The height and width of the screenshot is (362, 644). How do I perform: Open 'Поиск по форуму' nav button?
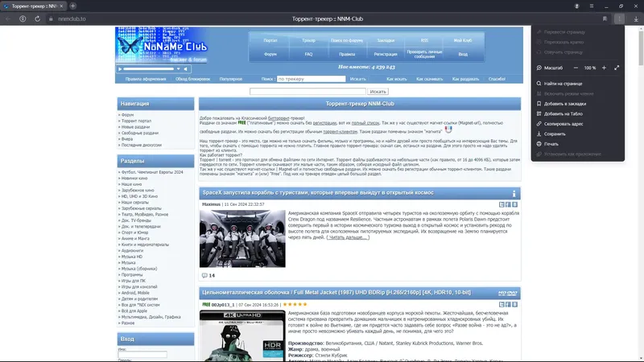click(347, 41)
